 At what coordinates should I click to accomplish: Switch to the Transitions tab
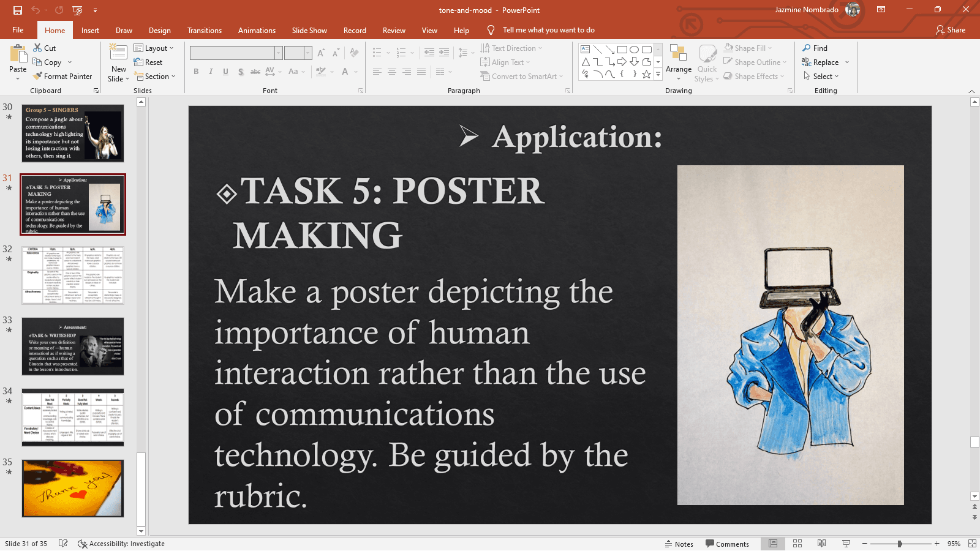[x=205, y=29]
